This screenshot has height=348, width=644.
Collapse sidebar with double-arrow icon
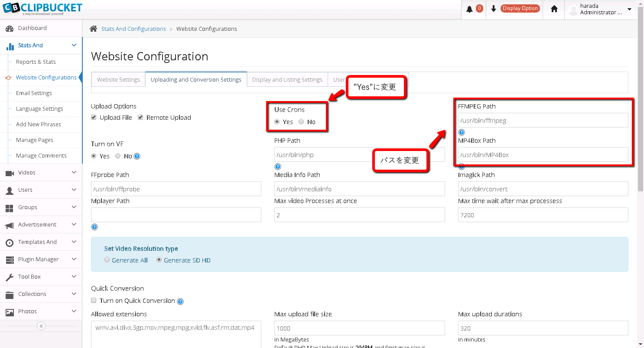(41, 326)
